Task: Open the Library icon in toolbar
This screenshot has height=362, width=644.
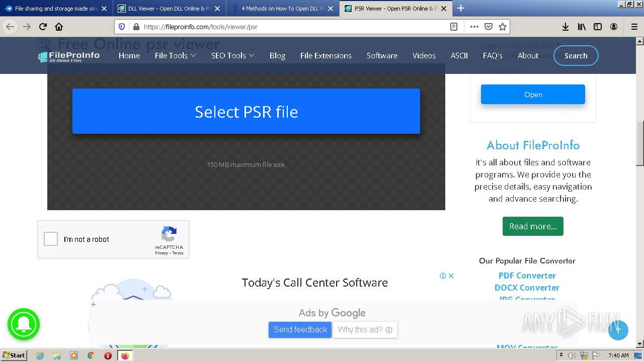Action: (x=582, y=27)
